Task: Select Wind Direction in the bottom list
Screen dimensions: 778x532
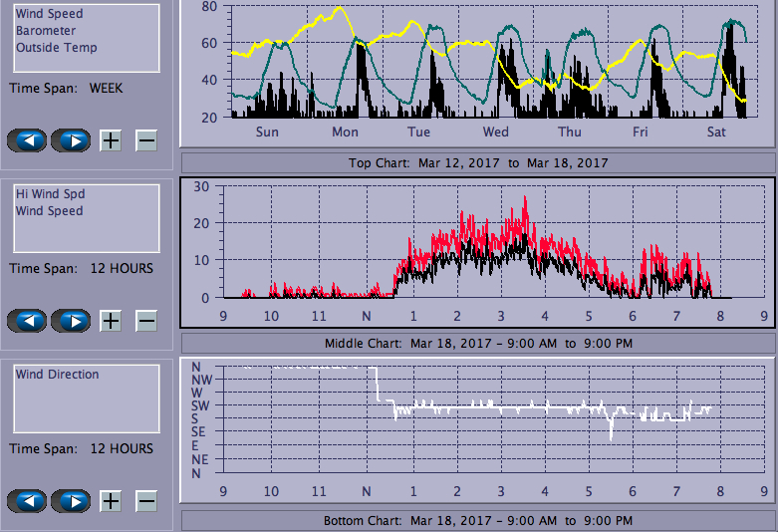Action: [x=57, y=375]
